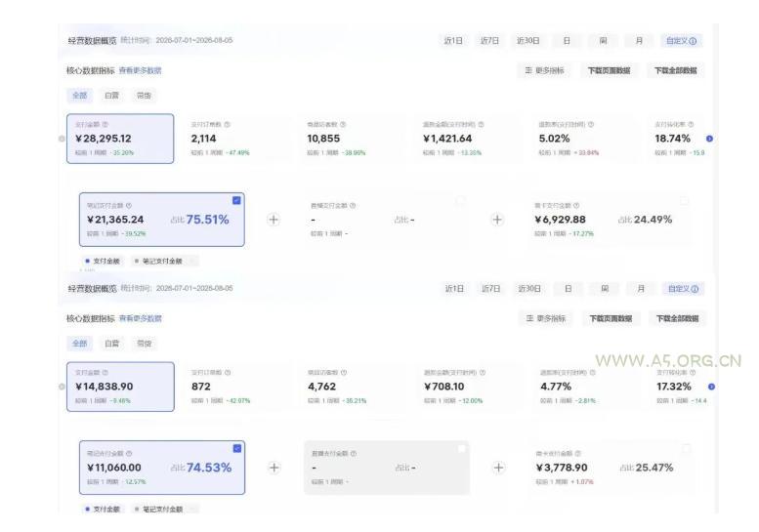Click the 75.51% share value
Viewport: 759px width, 532px height.
pos(207,220)
